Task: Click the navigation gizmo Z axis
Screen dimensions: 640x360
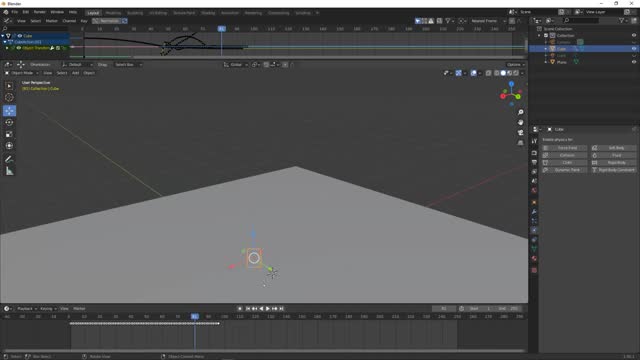Action: pos(511,84)
